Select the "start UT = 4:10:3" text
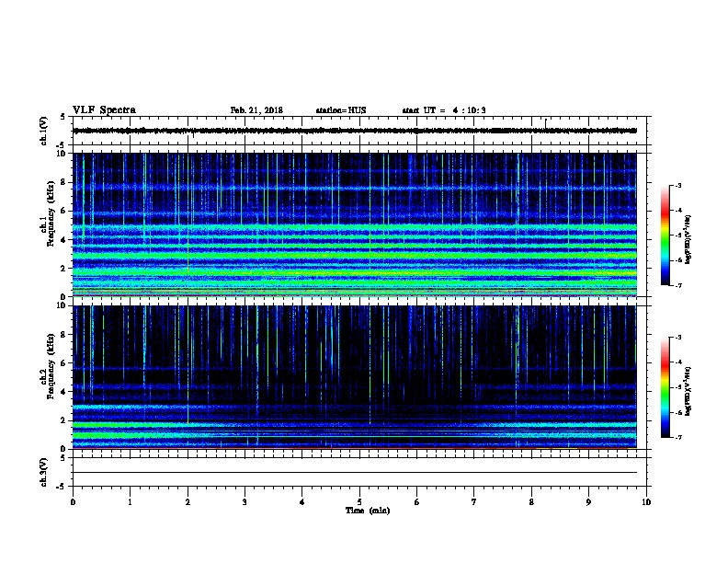Viewport: 728px width, 563px height. pos(443,110)
